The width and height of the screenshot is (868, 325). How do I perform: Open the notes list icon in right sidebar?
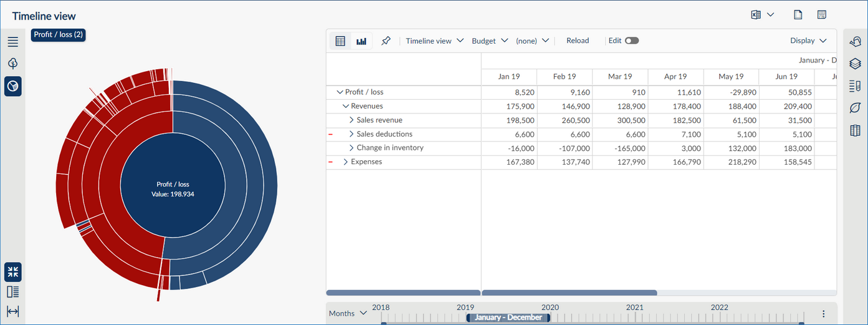tap(855, 86)
